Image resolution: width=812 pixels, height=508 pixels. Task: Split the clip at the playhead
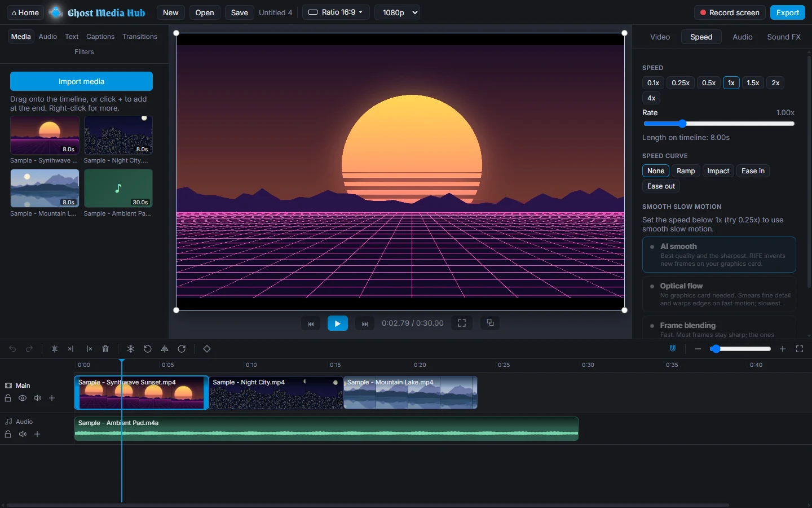[x=55, y=349]
